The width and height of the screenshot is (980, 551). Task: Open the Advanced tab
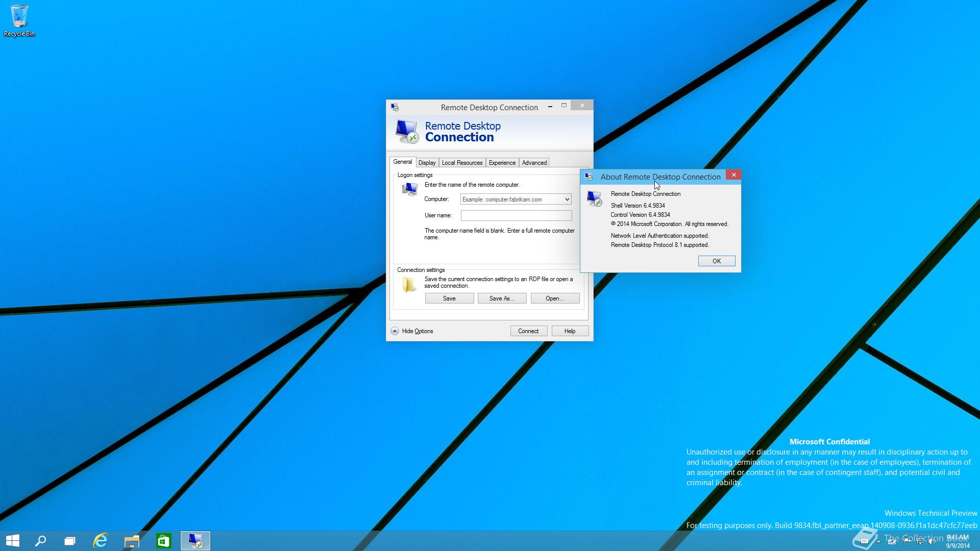pyautogui.click(x=534, y=163)
